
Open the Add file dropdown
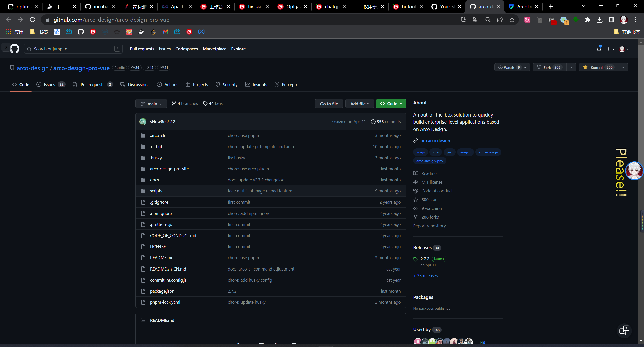(359, 104)
